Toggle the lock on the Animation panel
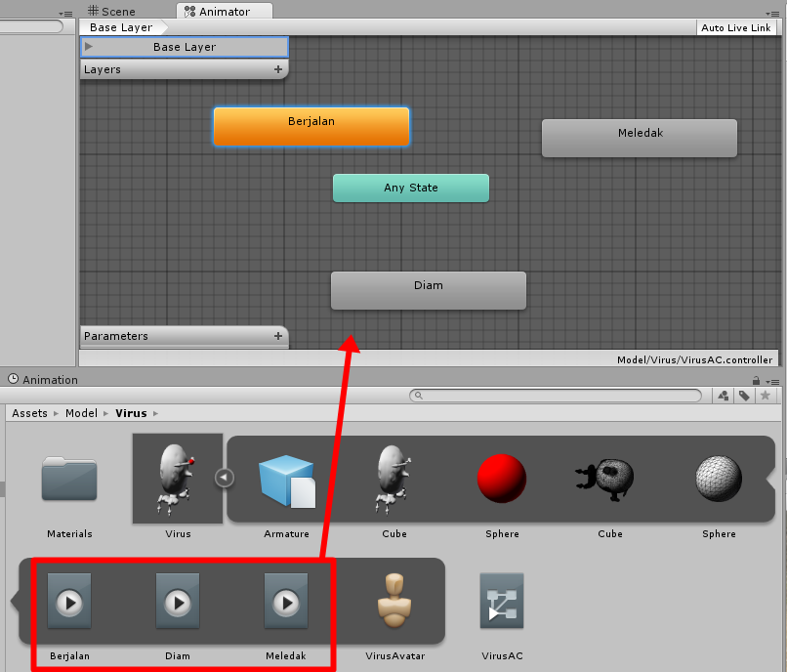Screen dimensions: 787x672 [x=755, y=379]
